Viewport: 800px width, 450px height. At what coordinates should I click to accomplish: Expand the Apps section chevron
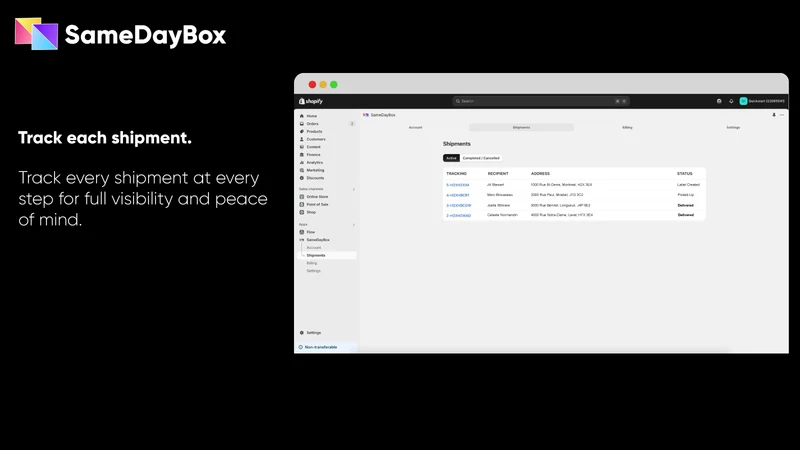coord(354,224)
